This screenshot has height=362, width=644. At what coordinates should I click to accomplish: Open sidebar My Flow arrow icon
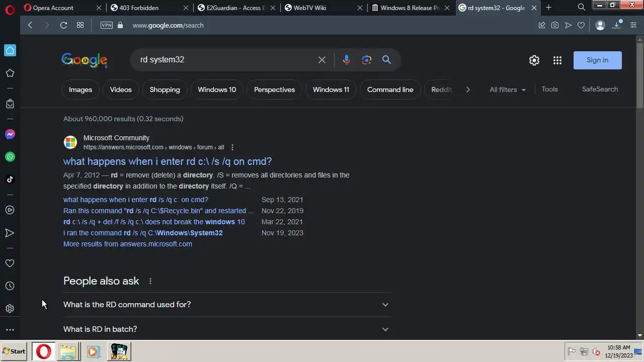click(10, 233)
